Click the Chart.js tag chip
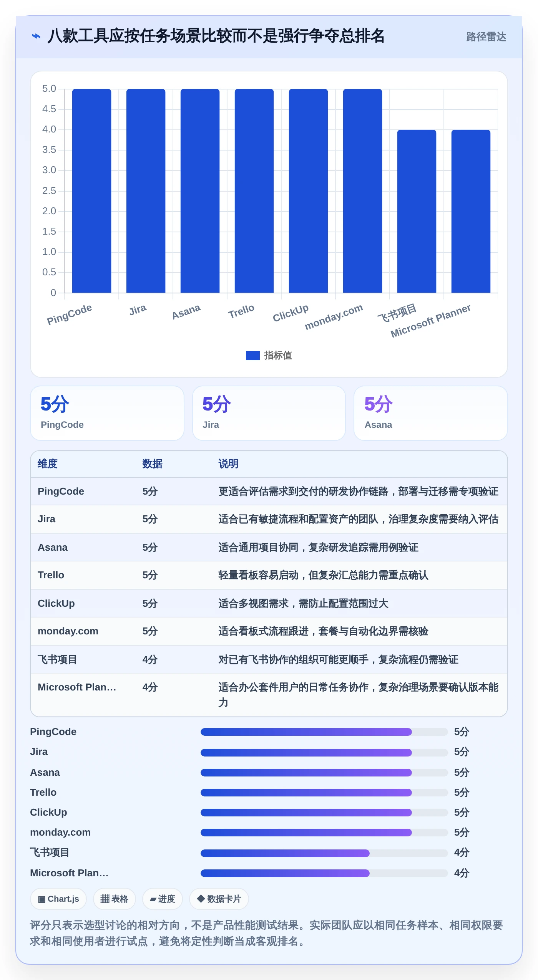Viewport: 538px width, 980px height. 58,899
